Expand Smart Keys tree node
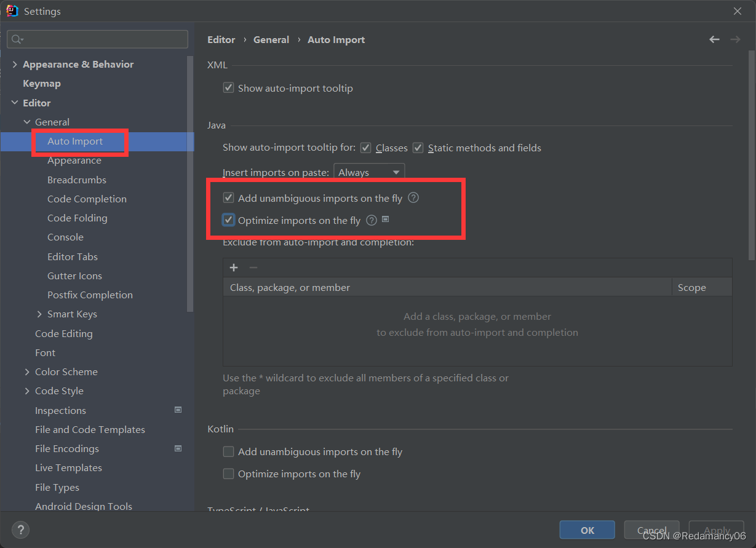 point(39,314)
